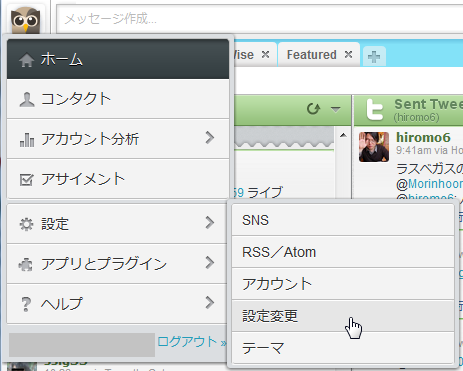Refresh the stream with circular arrow icon
The image size is (463, 371).
click(x=313, y=109)
